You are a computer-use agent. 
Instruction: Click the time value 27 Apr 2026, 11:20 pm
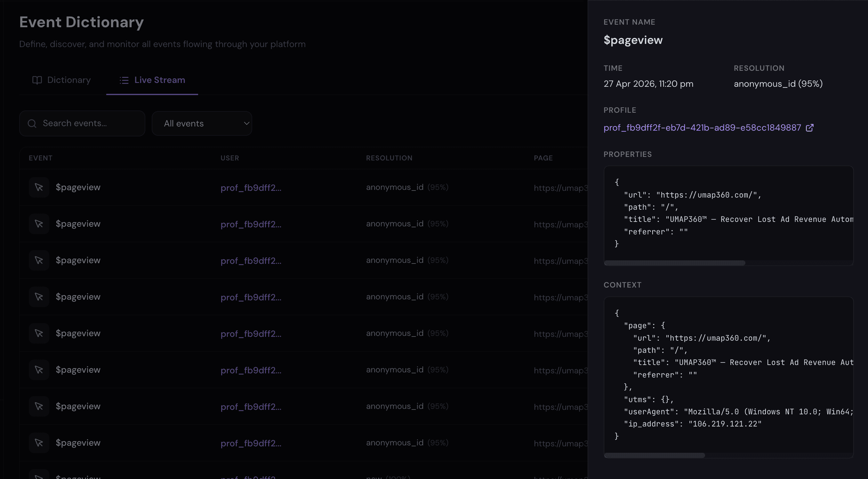click(x=648, y=84)
